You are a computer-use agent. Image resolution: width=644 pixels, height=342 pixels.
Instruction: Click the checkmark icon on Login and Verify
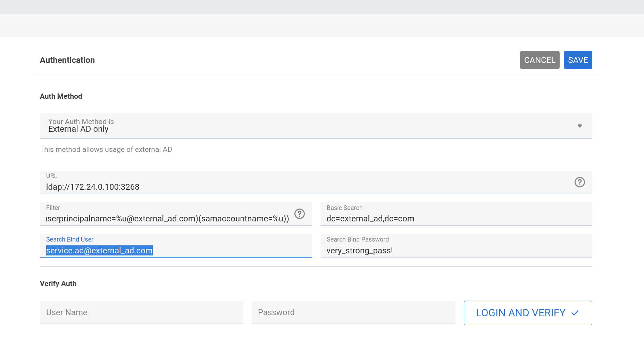575,313
